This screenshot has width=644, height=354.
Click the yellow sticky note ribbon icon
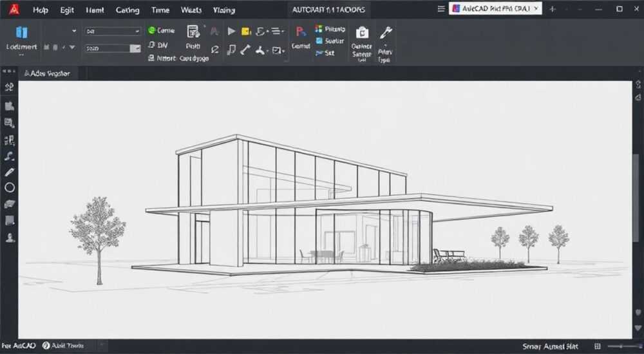click(246, 31)
